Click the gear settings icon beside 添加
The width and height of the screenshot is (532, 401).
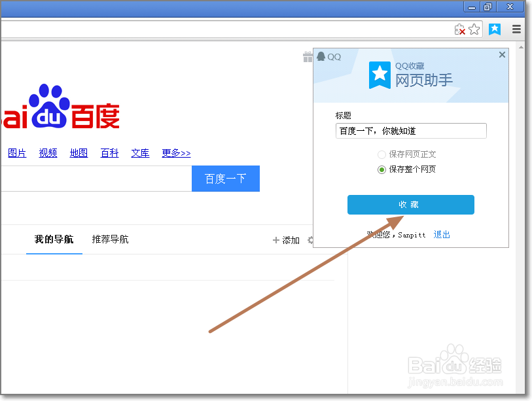[310, 240]
